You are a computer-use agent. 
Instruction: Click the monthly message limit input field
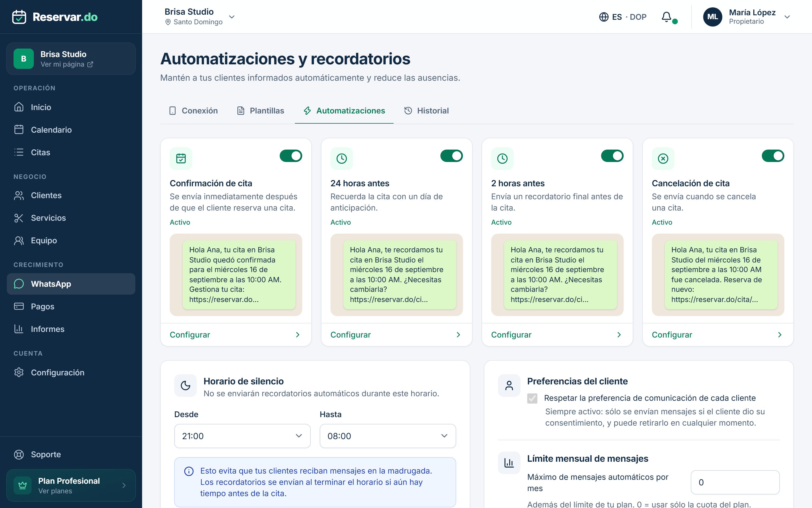coord(735,482)
